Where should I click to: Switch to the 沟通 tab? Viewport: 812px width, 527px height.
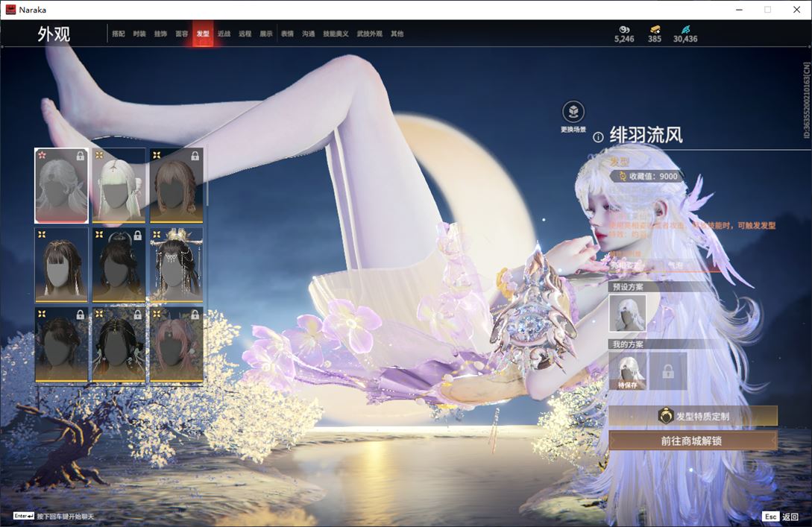[x=309, y=34]
